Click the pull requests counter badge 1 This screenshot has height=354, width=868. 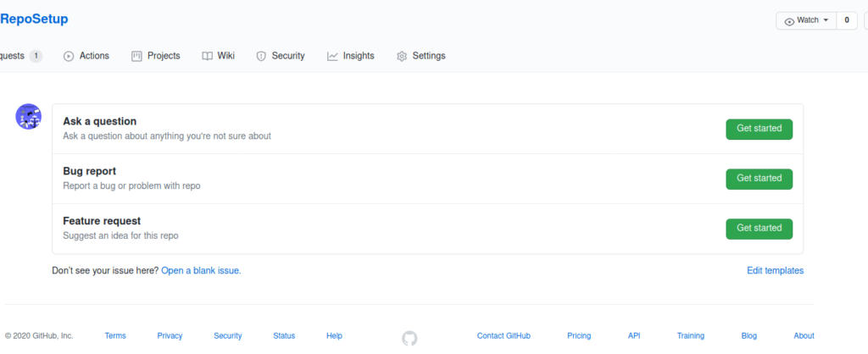[x=36, y=56]
